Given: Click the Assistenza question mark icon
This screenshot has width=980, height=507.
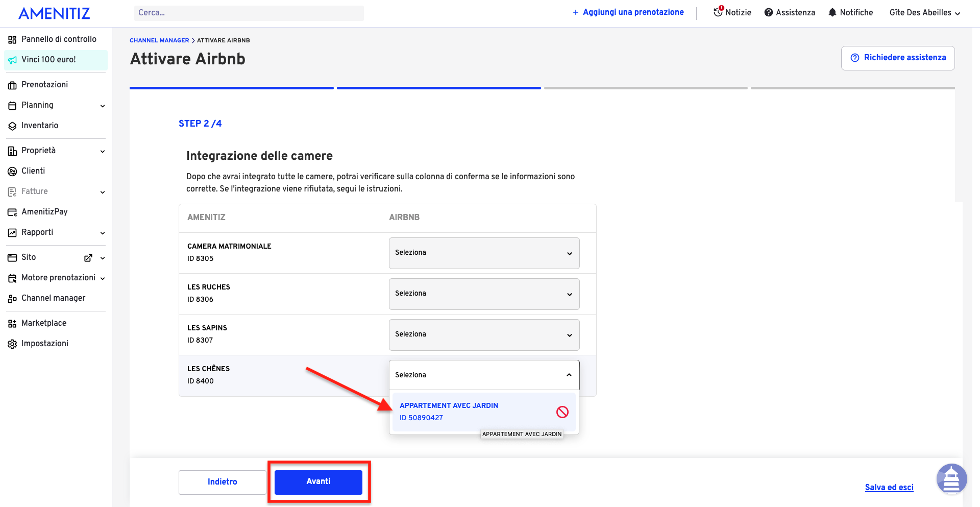Looking at the screenshot, I should (769, 12).
